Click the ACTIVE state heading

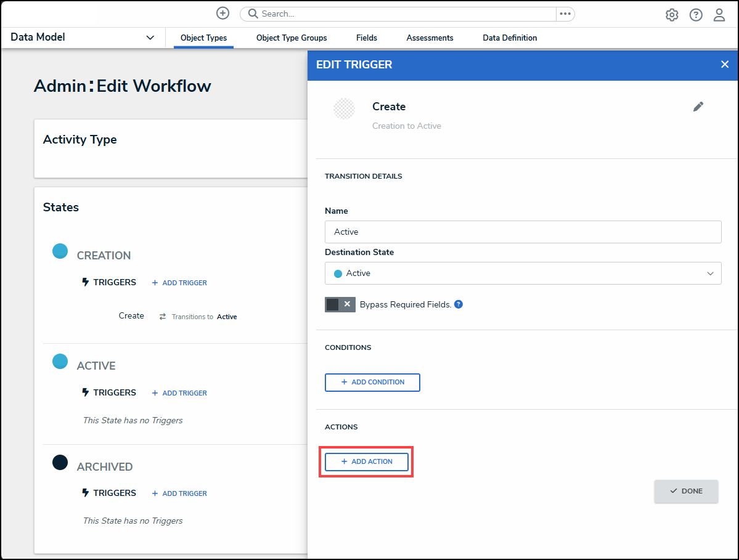pyautogui.click(x=96, y=366)
